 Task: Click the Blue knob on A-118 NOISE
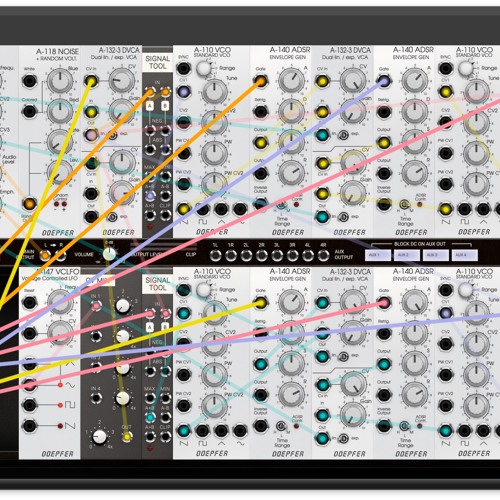pyautogui.click(x=60, y=81)
